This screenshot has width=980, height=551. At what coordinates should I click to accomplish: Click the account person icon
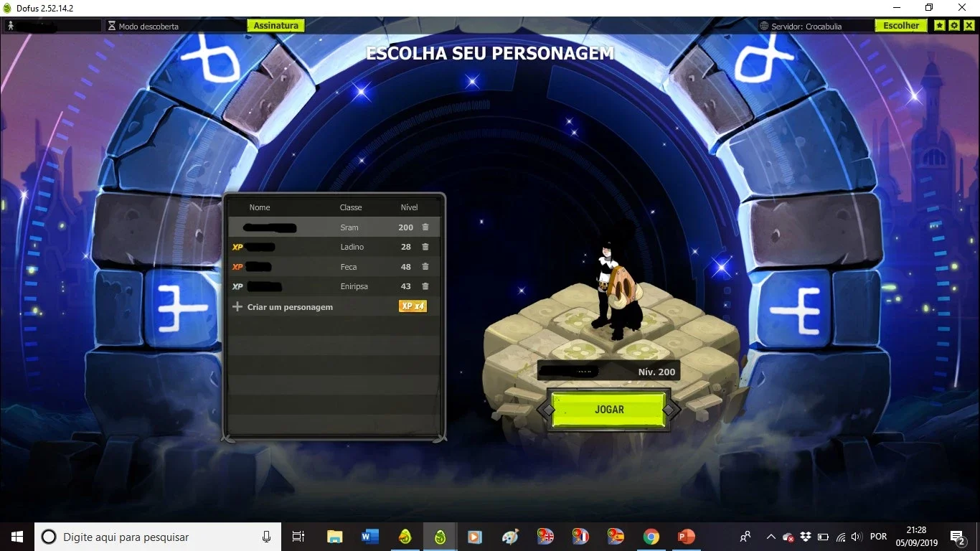point(11,26)
